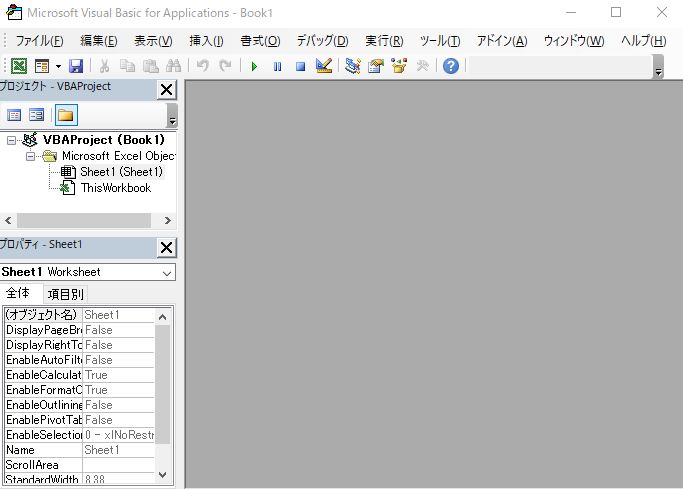Select Sheet1 (Sheet1) in project tree
The height and width of the screenshot is (489, 683).
[122, 172]
